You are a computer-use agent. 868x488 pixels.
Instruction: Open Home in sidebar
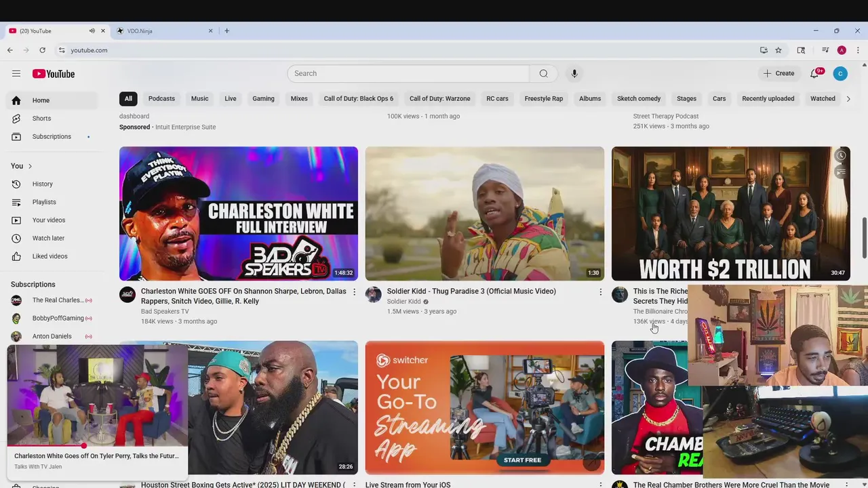tap(53, 100)
